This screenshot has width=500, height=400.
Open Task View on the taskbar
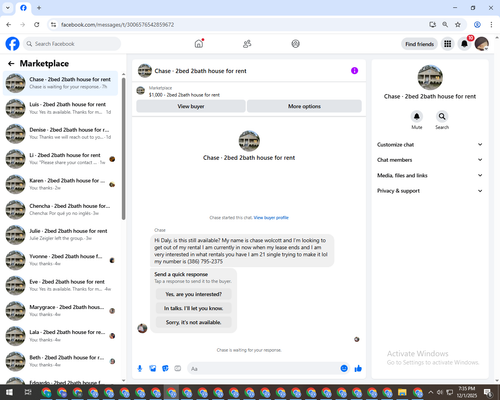pos(28,392)
